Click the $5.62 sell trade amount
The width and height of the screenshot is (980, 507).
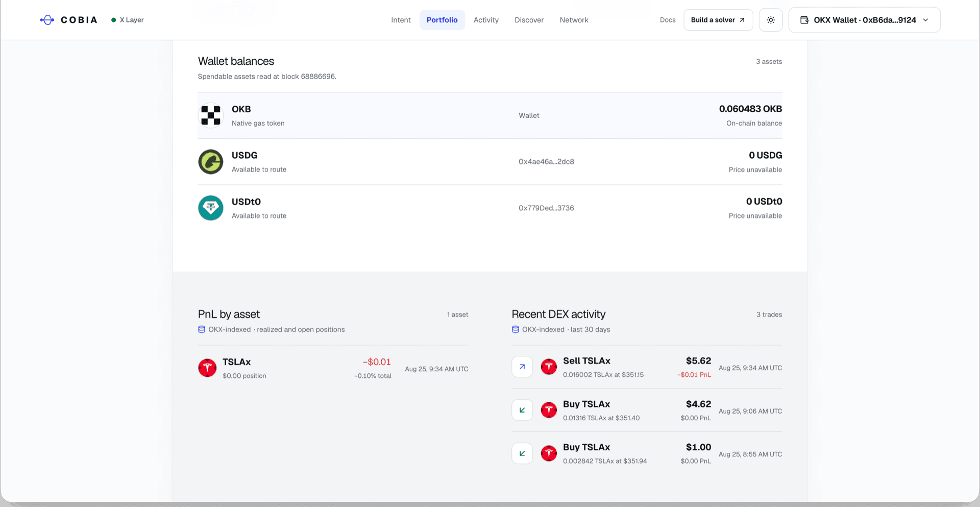click(x=698, y=361)
